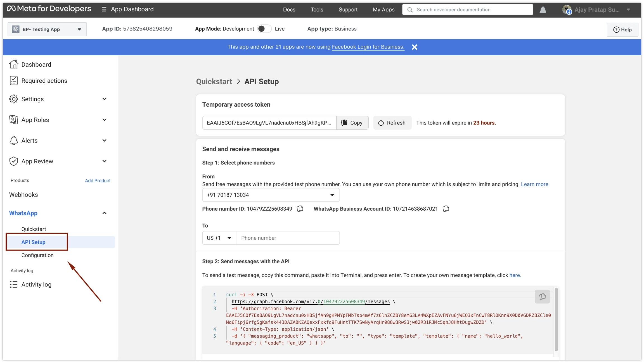644x363 pixels.
Task: Switch to the Quickstart page under WhatsApp
Action: pyautogui.click(x=34, y=229)
